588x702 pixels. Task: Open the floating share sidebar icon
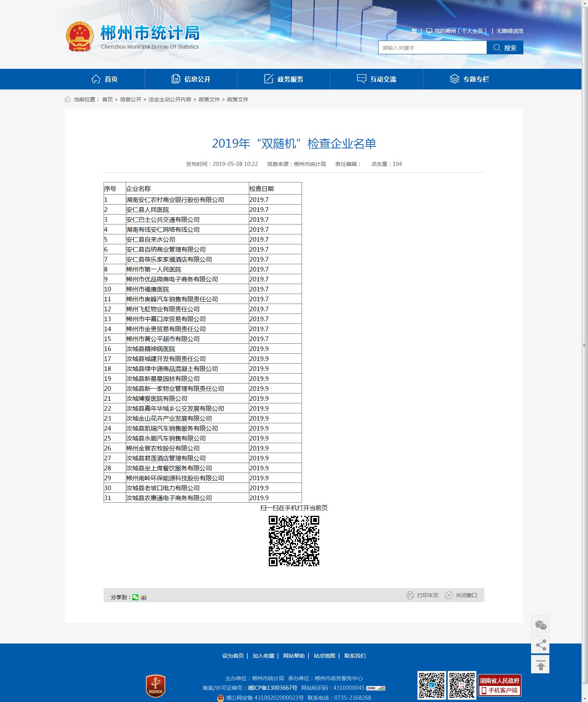click(540, 645)
